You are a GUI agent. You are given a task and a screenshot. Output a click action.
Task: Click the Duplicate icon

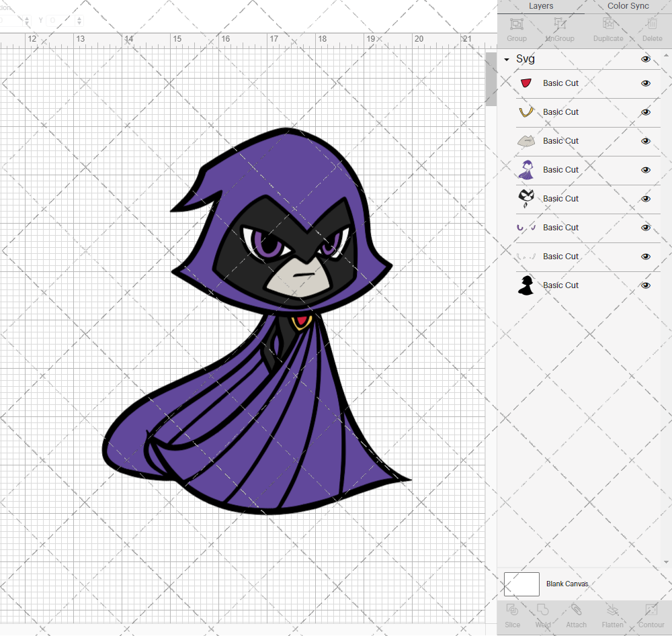click(607, 24)
